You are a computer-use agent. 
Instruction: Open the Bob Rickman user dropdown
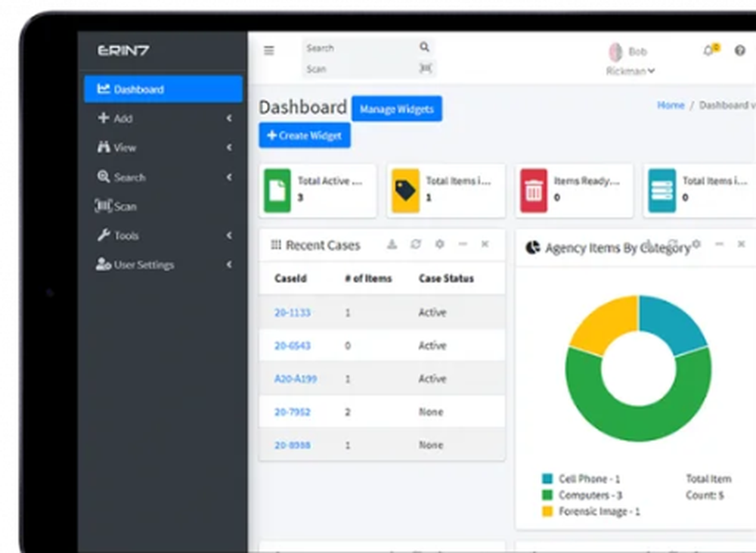631,61
